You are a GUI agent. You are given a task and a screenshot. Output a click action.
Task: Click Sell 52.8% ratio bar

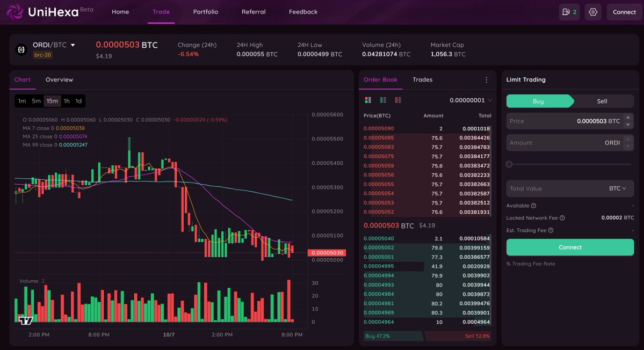(x=458, y=336)
